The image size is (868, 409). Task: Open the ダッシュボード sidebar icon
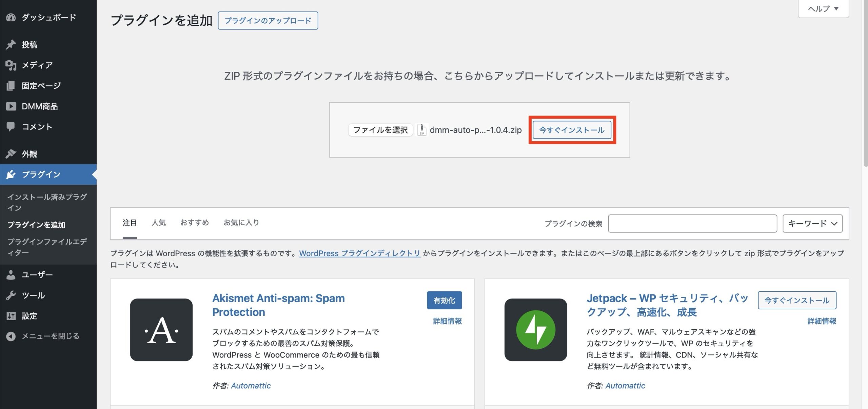tap(11, 18)
